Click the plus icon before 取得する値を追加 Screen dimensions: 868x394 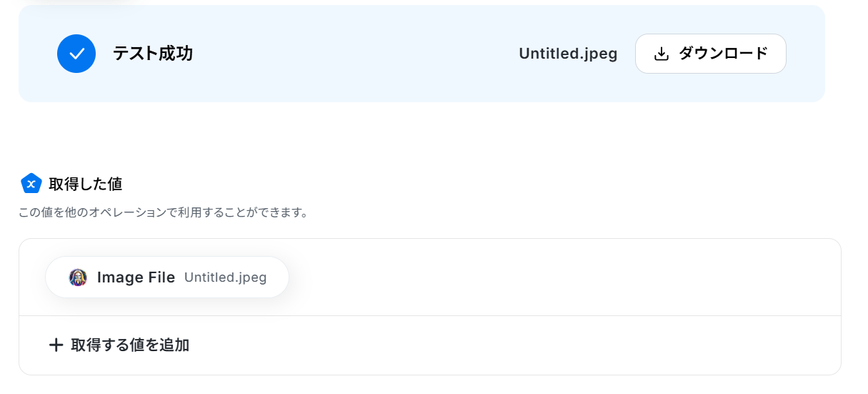click(56, 345)
